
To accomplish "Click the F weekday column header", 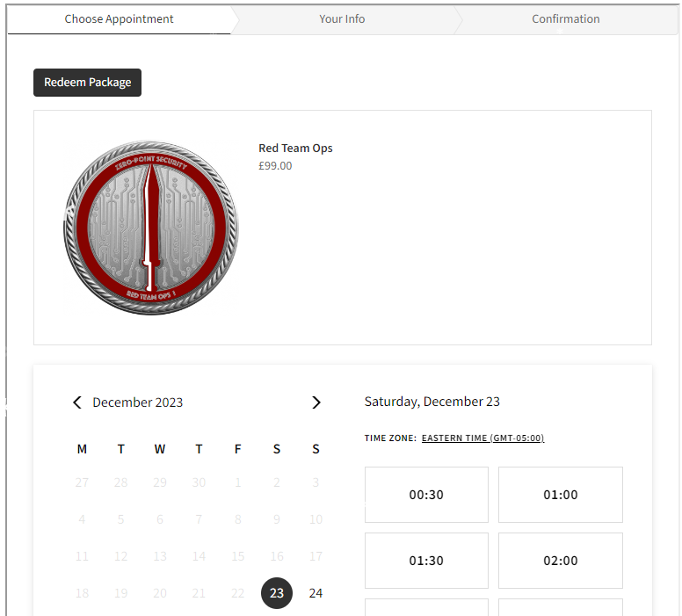I will pos(237,449).
